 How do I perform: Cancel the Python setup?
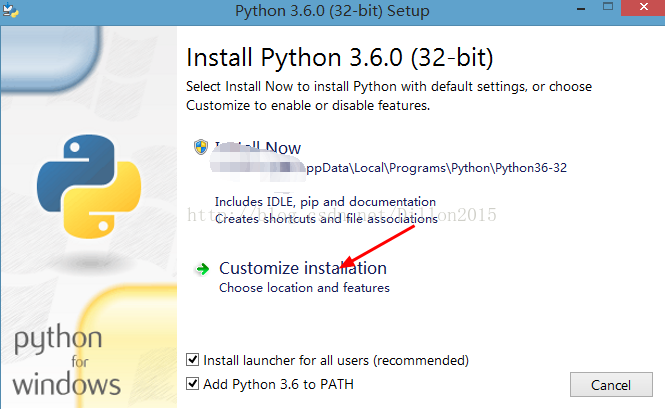pos(611,385)
